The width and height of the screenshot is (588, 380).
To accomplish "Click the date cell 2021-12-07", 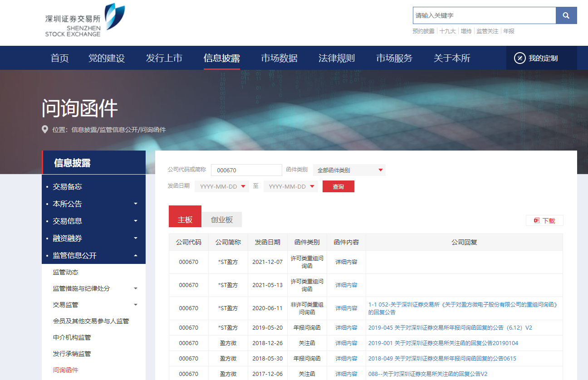I will (268, 262).
